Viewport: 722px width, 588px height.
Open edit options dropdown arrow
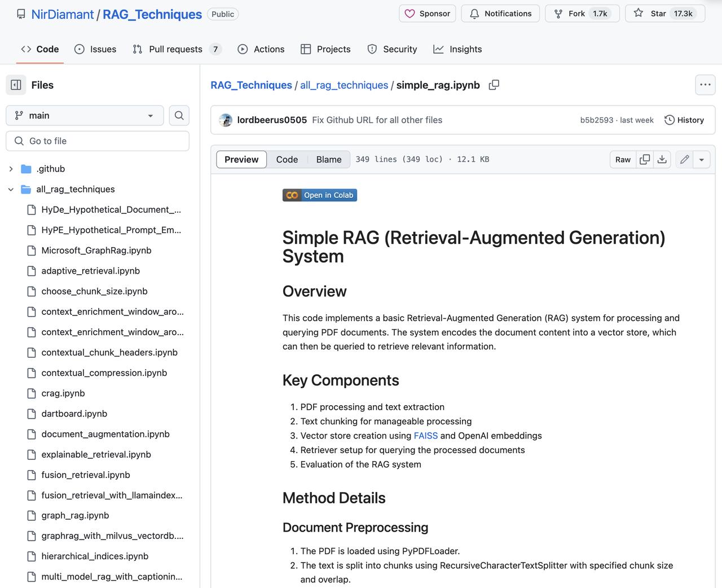pos(702,160)
